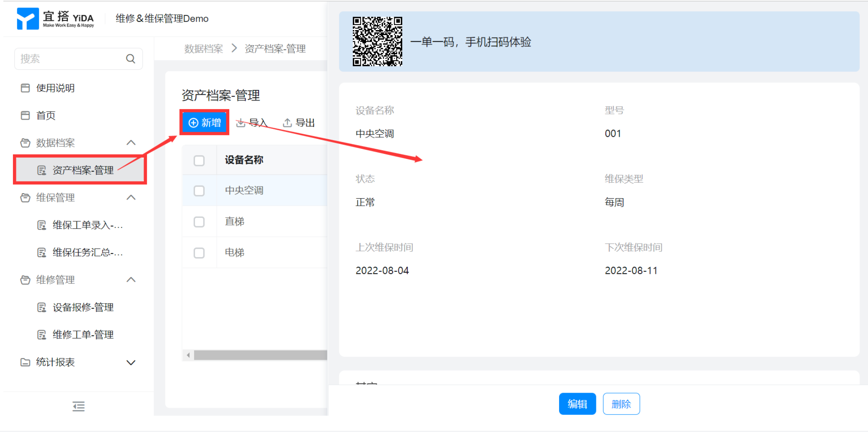Click the QR code image
The height and width of the screenshot is (432, 868).
(377, 41)
